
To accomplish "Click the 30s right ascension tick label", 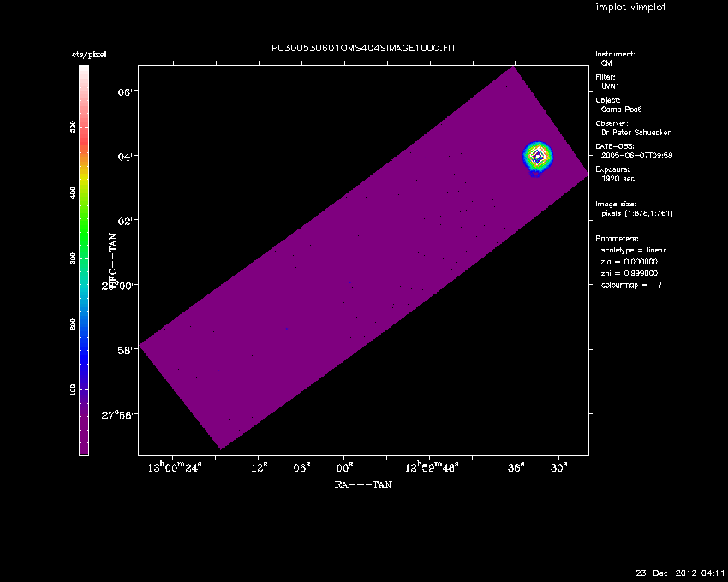I will [x=558, y=467].
